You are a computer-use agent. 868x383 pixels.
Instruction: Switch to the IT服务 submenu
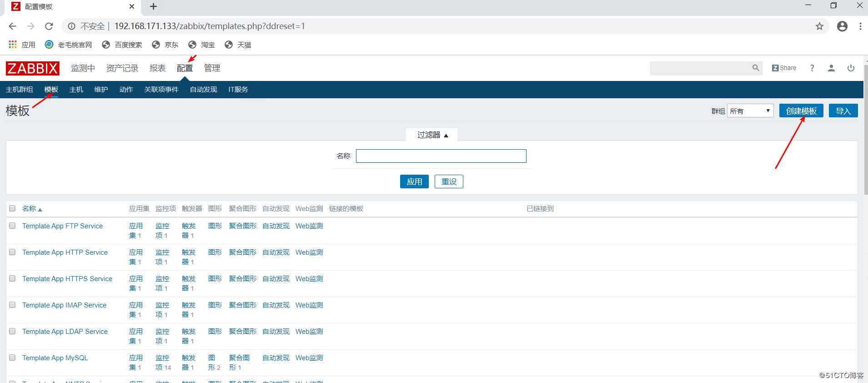pyautogui.click(x=238, y=90)
